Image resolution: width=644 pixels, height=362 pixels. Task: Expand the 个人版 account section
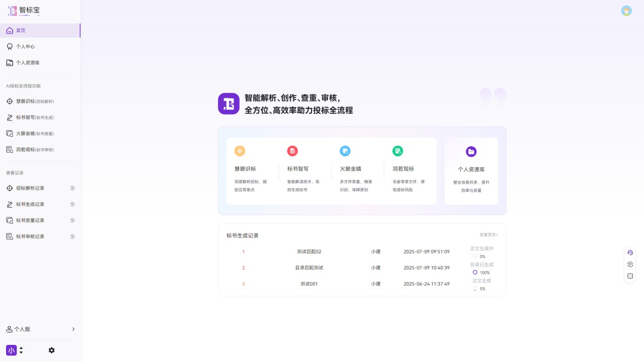tap(40, 329)
